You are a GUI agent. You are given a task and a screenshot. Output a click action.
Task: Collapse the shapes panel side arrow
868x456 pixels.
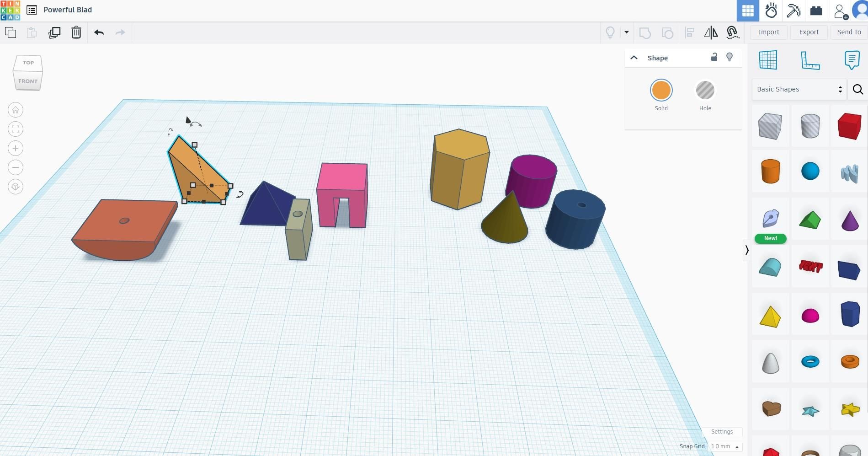(746, 250)
